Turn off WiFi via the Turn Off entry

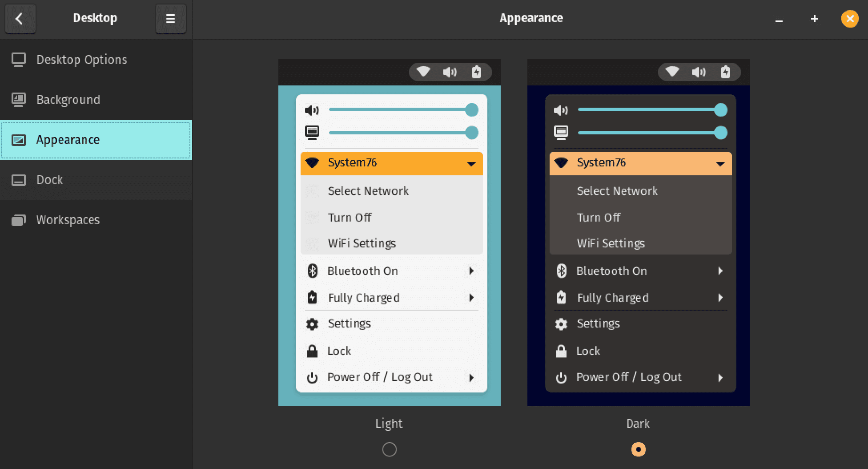[350, 218]
